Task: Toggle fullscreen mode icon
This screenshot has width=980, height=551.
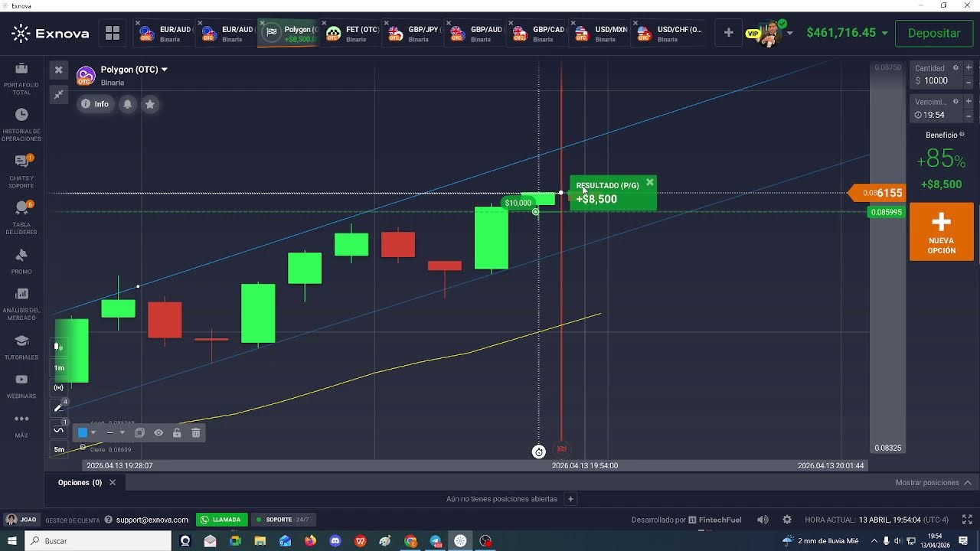Action: [x=967, y=520]
